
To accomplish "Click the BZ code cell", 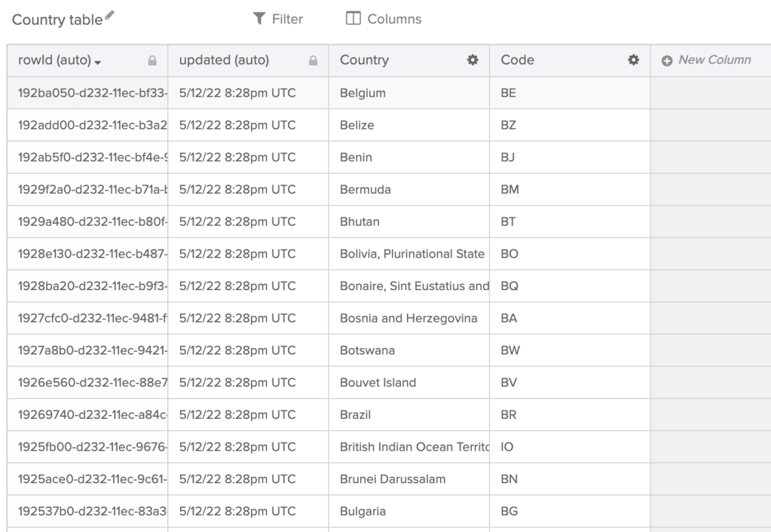I will (569, 125).
